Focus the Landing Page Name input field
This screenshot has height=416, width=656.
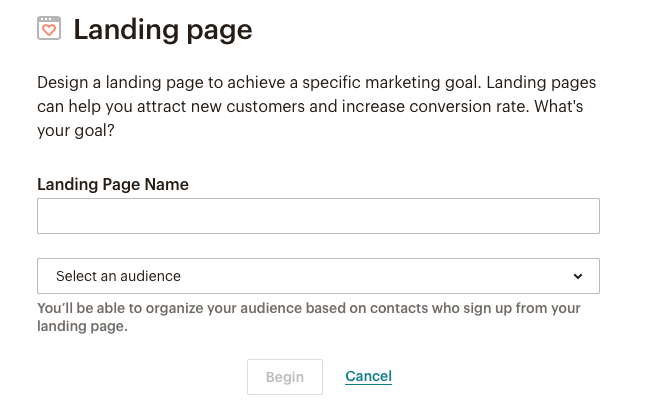(x=318, y=216)
